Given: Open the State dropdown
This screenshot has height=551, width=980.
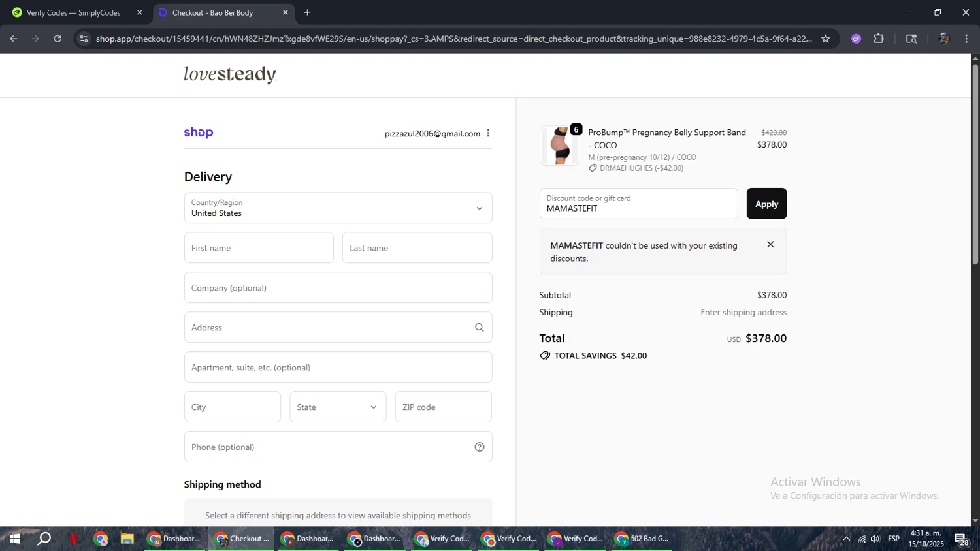Looking at the screenshot, I should click(x=338, y=407).
